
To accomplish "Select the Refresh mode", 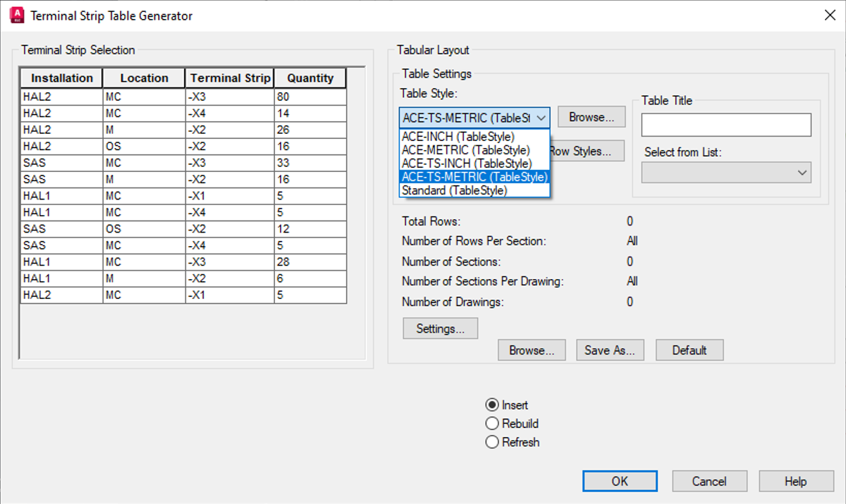I will pyautogui.click(x=493, y=442).
